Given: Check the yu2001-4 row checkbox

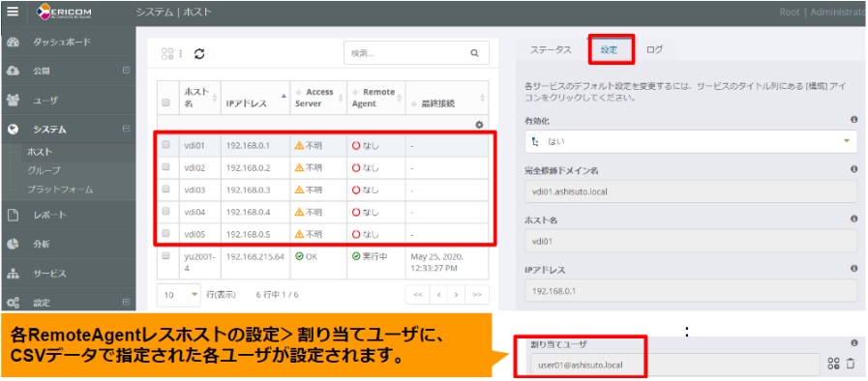Looking at the screenshot, I should (x=165, y=256).
